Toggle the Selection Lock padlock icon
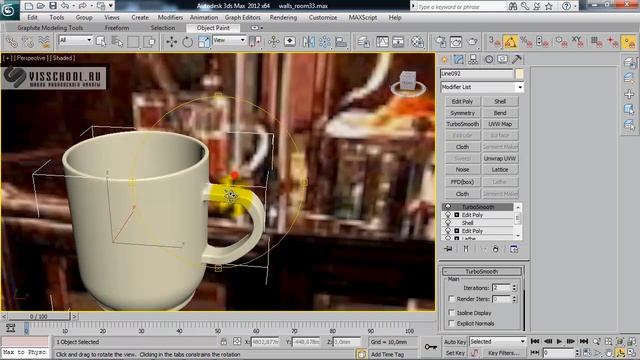Viewport: 640px width, 360px height. coord(224,342)
